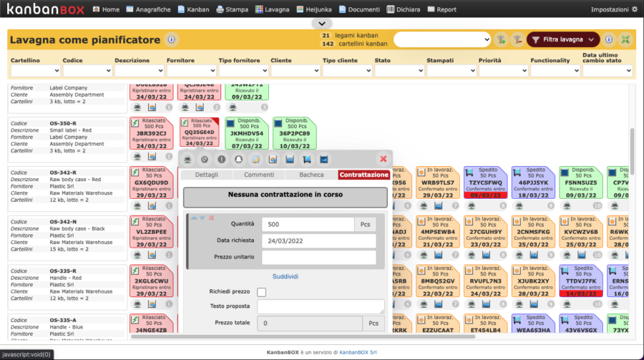Click the print icon in the popup toolbar
The height and width of the screenshot is (360, 644).
[x=187, y=159]
